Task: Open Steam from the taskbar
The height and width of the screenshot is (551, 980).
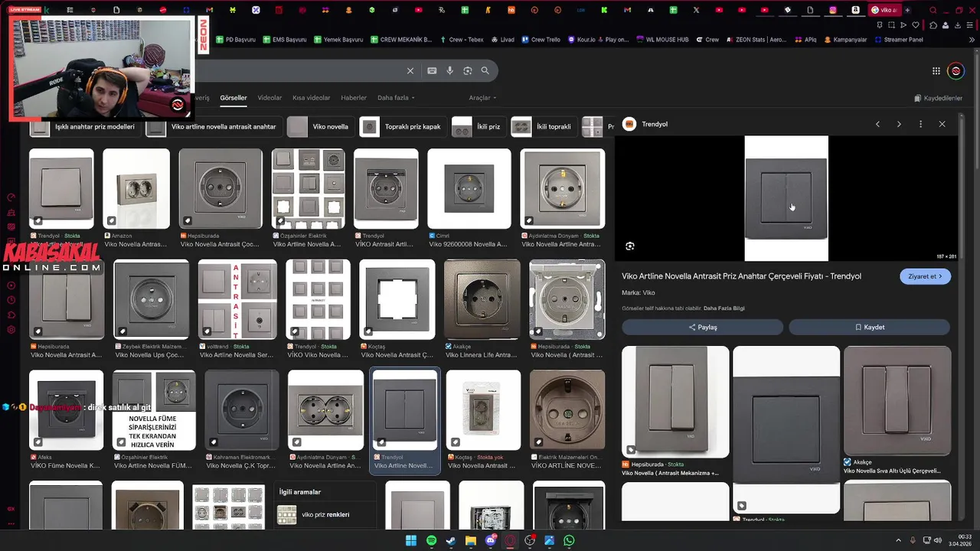Action: 451,541
